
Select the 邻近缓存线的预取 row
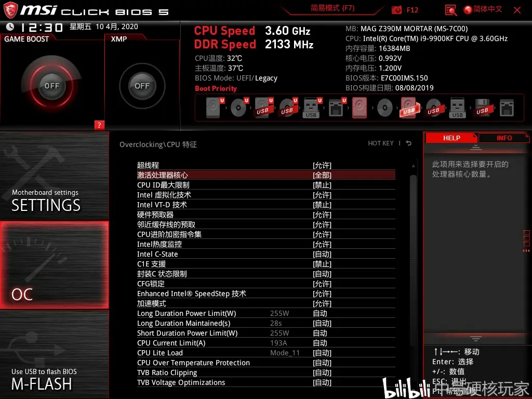point(266,224)
